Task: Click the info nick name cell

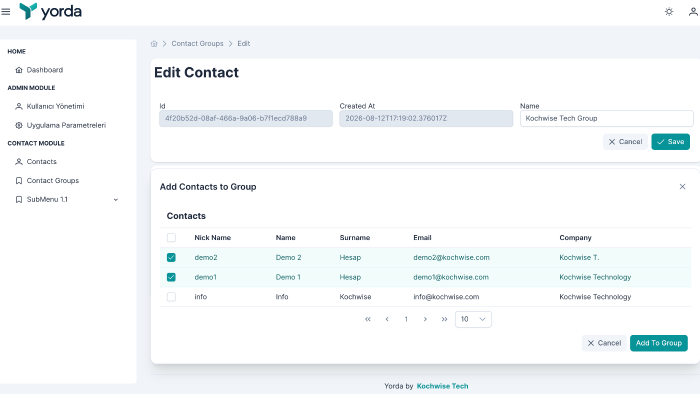Action: pos(200,297)
